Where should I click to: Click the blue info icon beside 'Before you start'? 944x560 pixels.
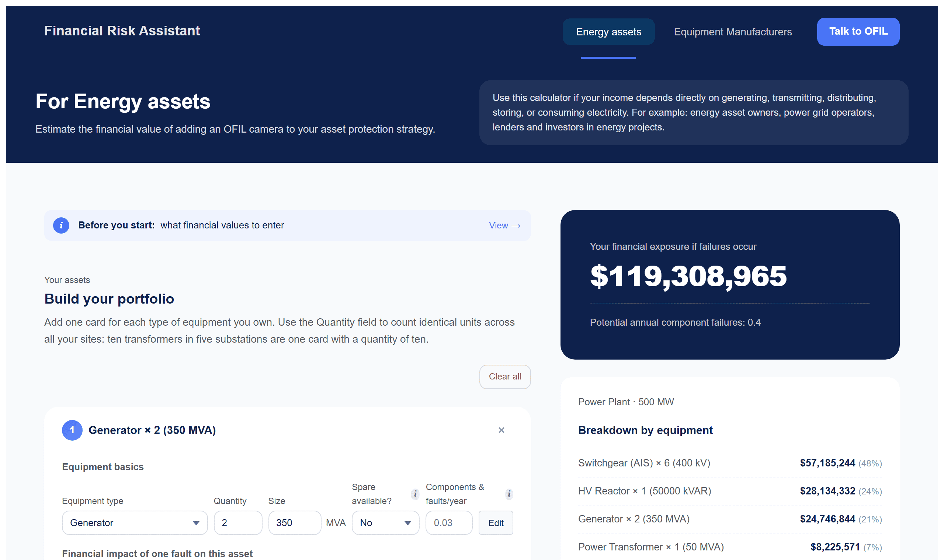pos(61,225)
